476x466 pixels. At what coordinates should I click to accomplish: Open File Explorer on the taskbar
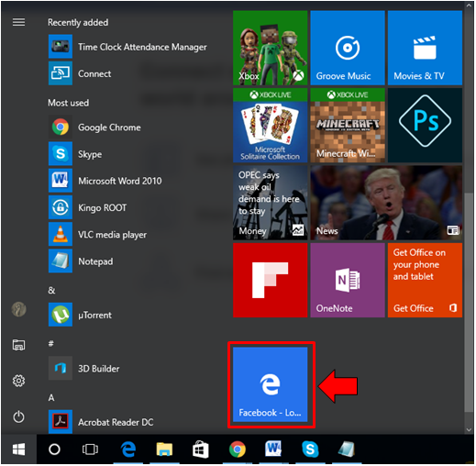[x=164, y=449]
